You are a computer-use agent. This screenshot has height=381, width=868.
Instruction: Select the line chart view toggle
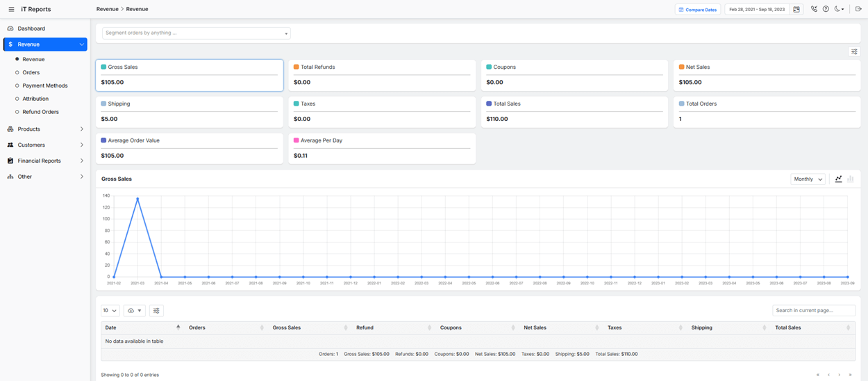(x=838, y=179)
